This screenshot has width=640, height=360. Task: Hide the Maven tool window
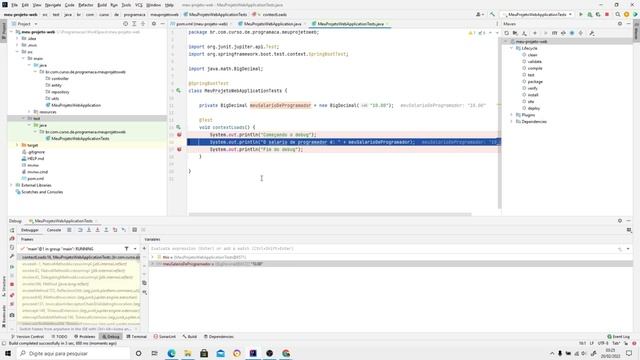pos(629,24)
